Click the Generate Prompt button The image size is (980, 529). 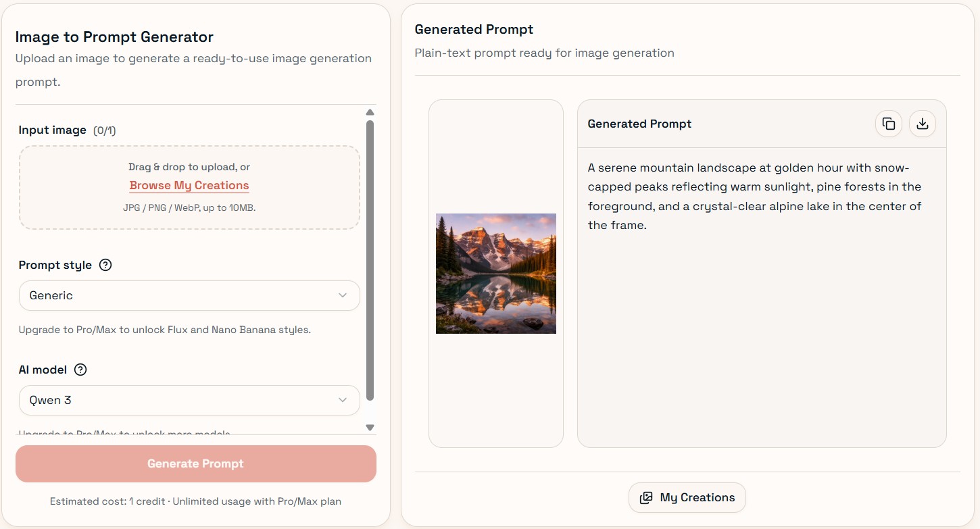[x=196, y=463]
